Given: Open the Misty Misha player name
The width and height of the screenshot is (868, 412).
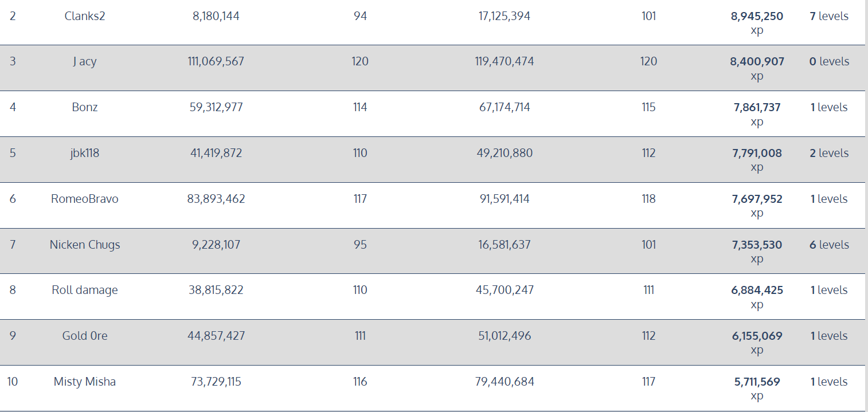Looking at the screenshot, I should pos(85,382).
